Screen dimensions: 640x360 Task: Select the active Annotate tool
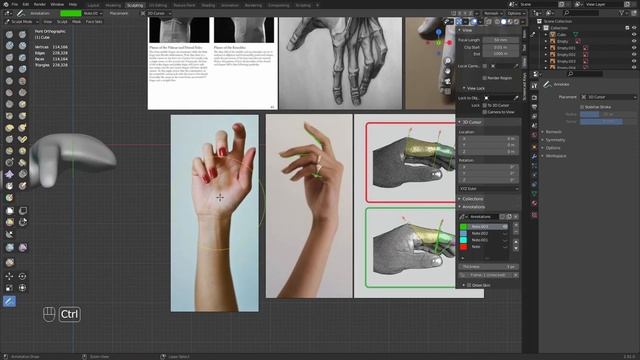(9, 301)
